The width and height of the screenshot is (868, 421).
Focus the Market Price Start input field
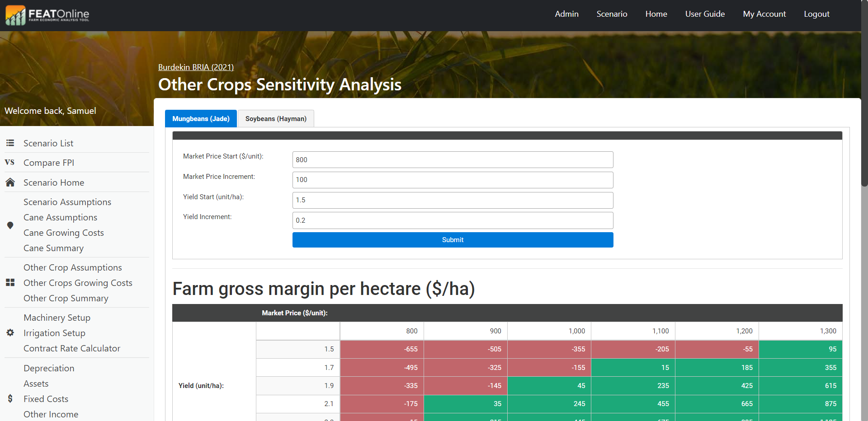pyautogui.click(x=453, y=160)
